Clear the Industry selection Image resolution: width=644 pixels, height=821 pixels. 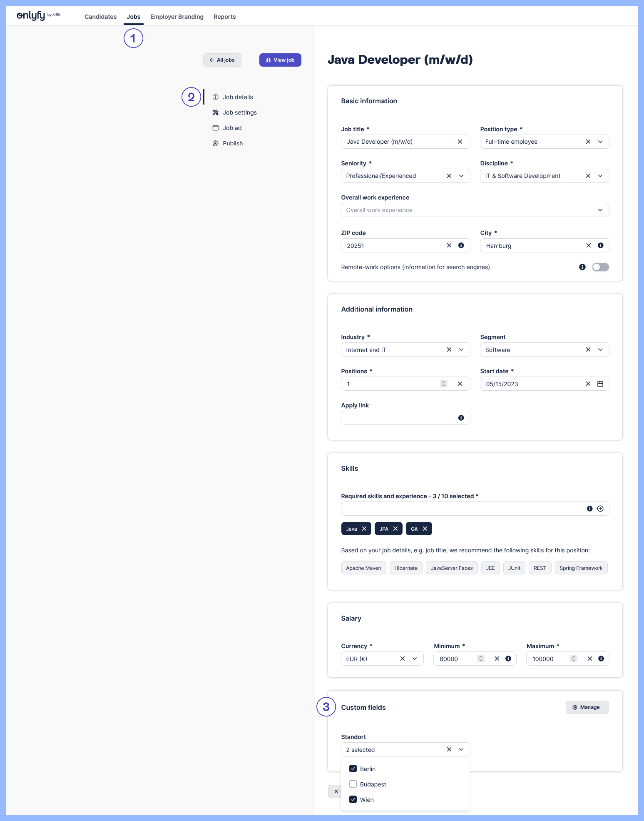[449, 349]
